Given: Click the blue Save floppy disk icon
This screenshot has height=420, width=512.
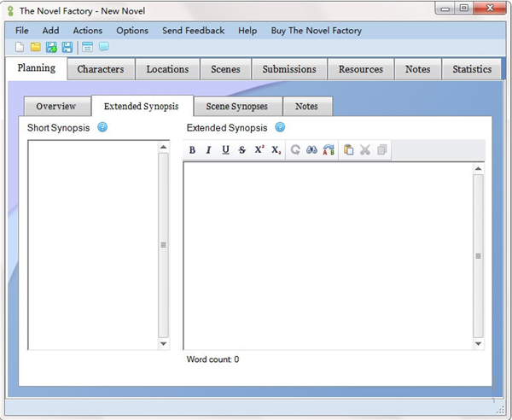Looking at the screenshot, I should pyautogui.click(x=67, y=47).
